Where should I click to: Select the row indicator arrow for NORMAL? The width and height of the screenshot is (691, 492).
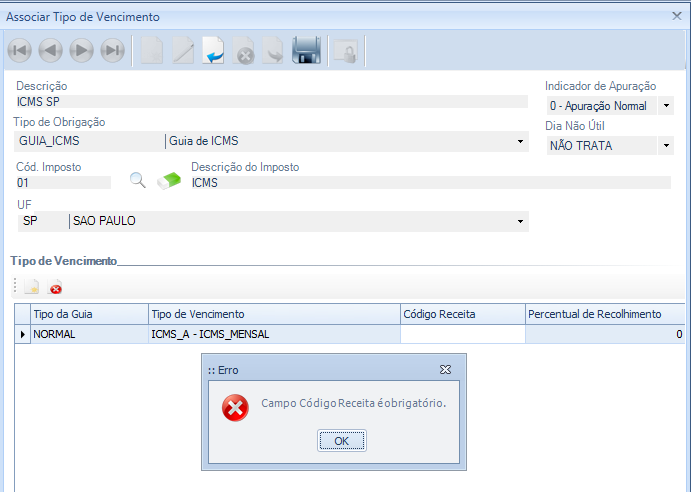(22, 334)
